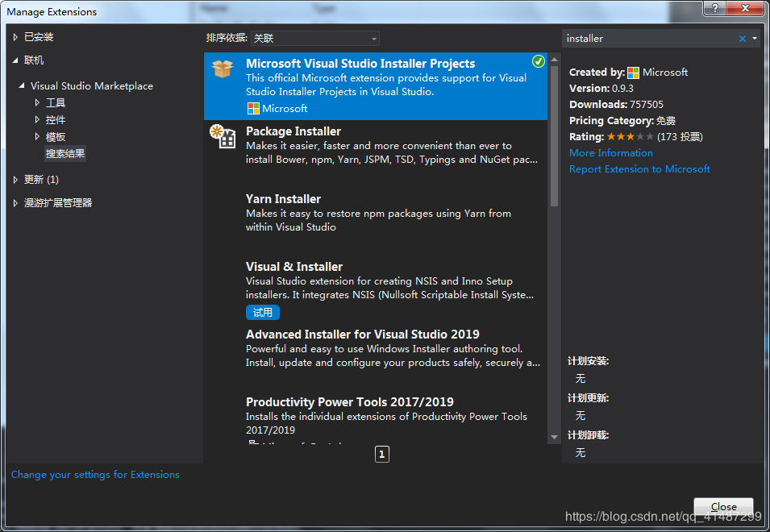Click the scrollbar up arrow
This screenshot has height=532, width=770.
tap(554, 60)
